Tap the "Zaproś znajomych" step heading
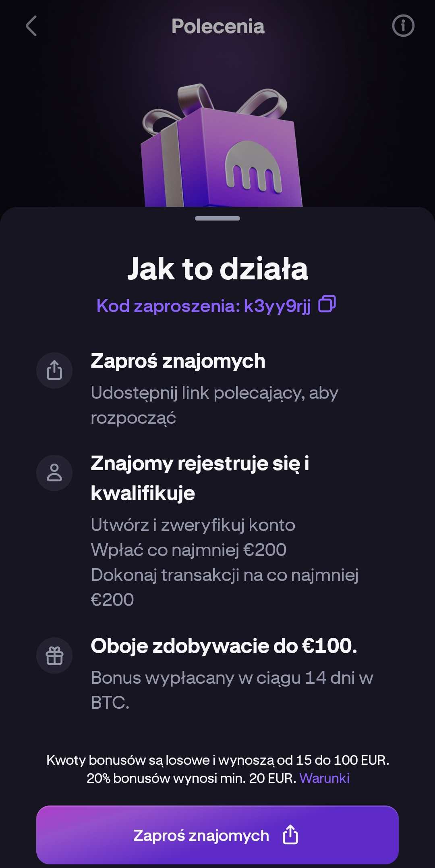The width and height of the screenshot is (435, 868). pos(178,361)
